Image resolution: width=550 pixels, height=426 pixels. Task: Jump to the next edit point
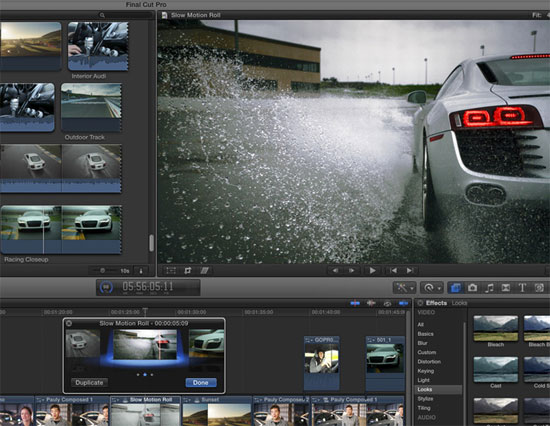click(x=410, y=271)
